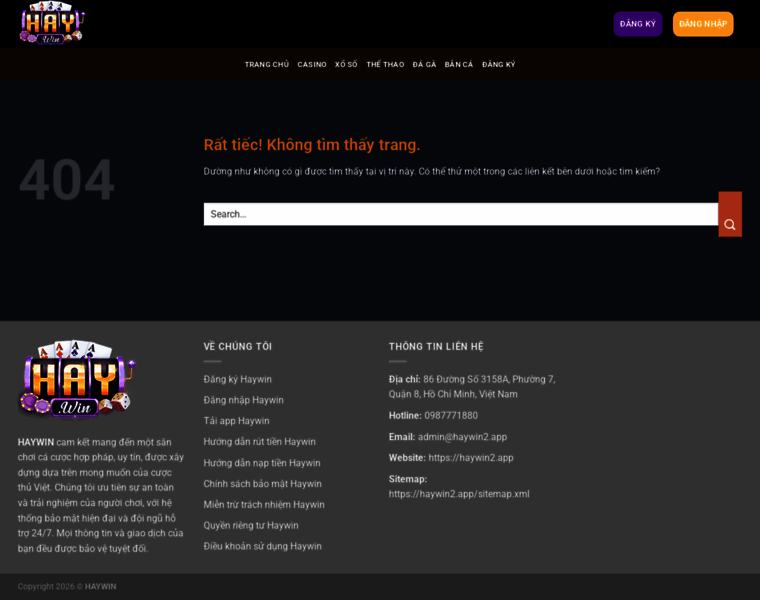
Task: Follow the Hướng dẫn rút tiền Haywin link
Action: (259, 442)
